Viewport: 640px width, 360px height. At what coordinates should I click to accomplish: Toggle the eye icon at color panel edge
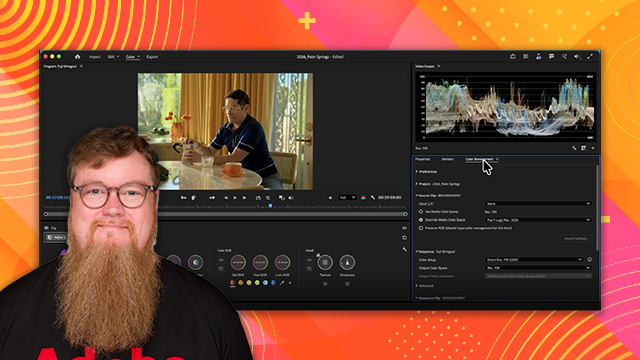click(x=404, y=228)
